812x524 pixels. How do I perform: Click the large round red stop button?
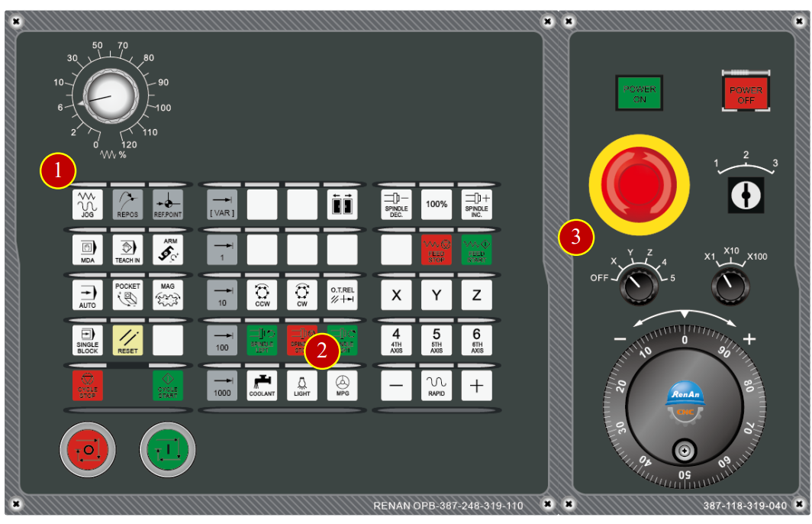88,449
